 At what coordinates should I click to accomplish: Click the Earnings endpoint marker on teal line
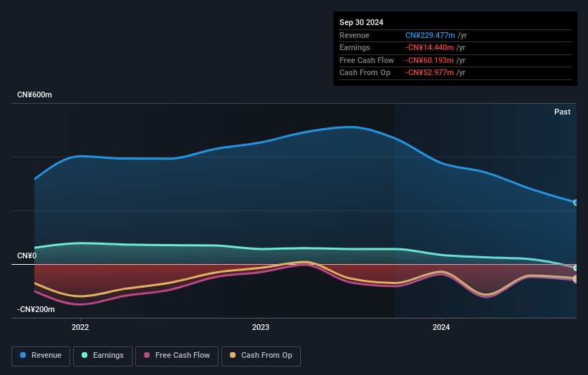tap(576, 268)
